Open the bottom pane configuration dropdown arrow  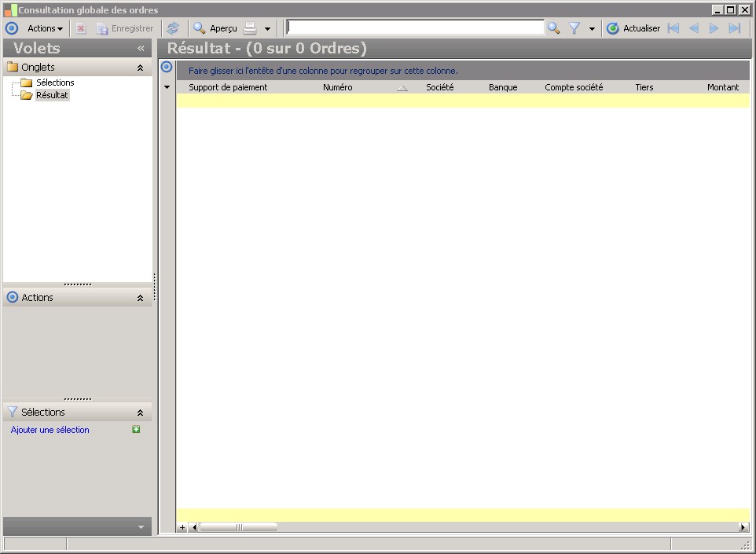(x=141, y=527)
